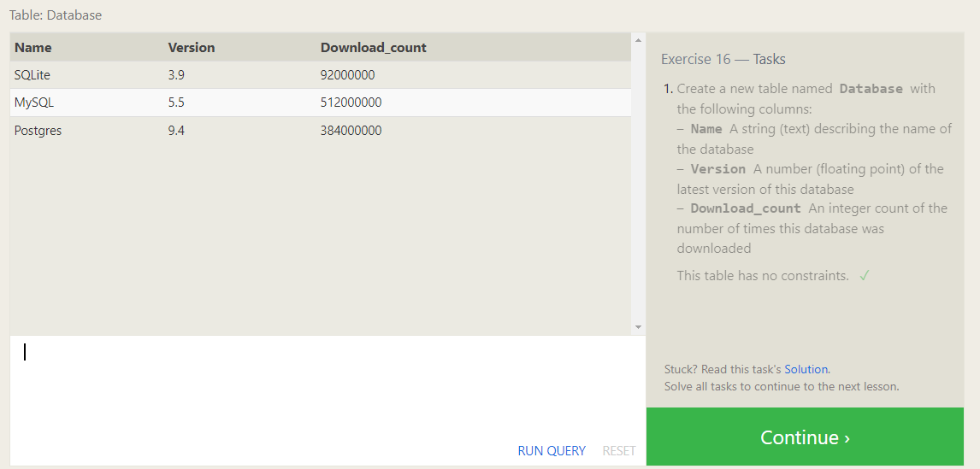Click the 512000000 download count cell
The width and height of the screenshot is (980, 469).
point(351,103)
